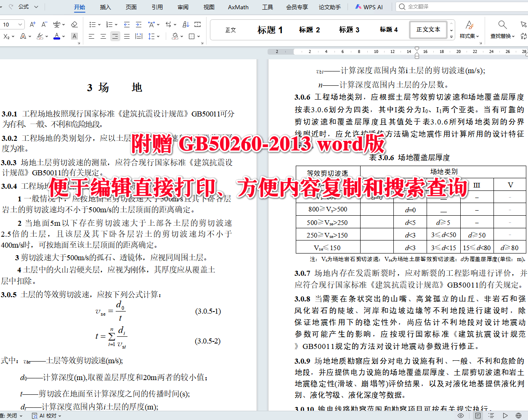Click the subscript X₂ icon
528x420 pixels.
click(6, 37)
